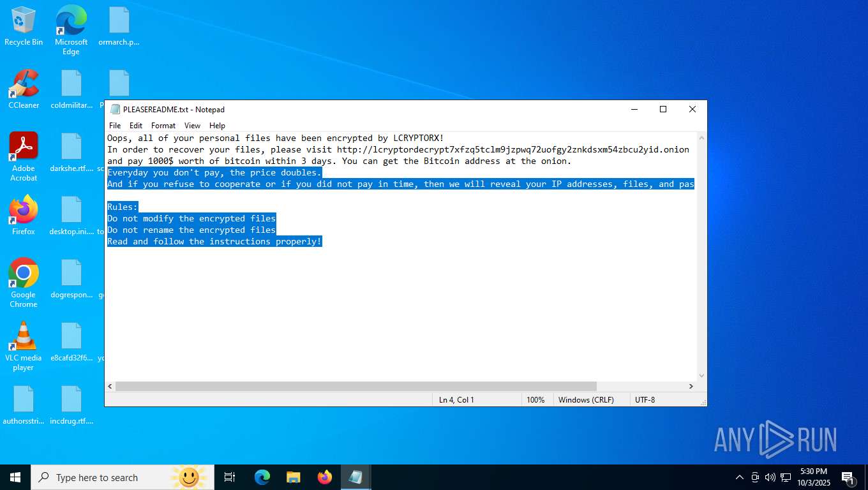Select the ormarch.p... desktop file
This screenshot has width=868, height=490.
(119, 26)
